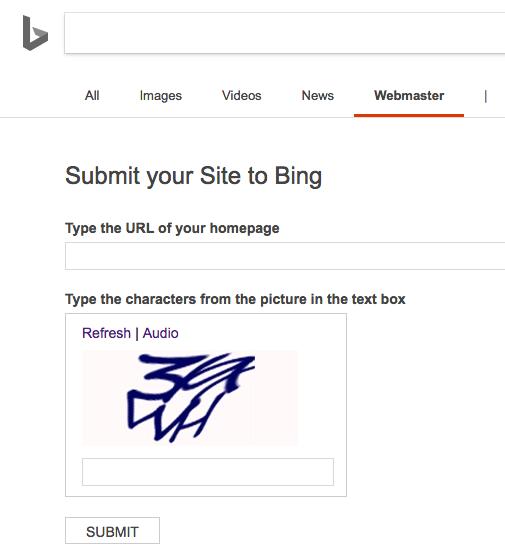Open the Images tab
Viewport: 505px width, 558px height.
(161, 96)
